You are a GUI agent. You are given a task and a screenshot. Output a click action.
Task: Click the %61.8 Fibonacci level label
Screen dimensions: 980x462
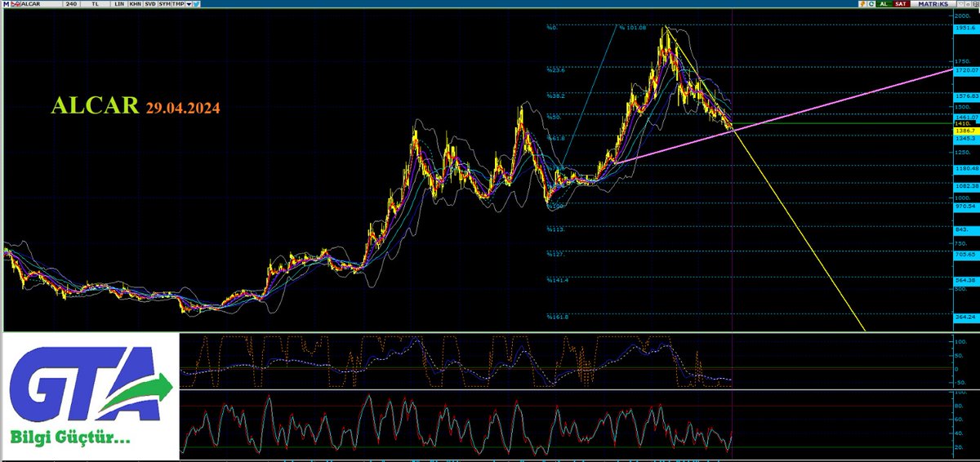coord(557,139)
